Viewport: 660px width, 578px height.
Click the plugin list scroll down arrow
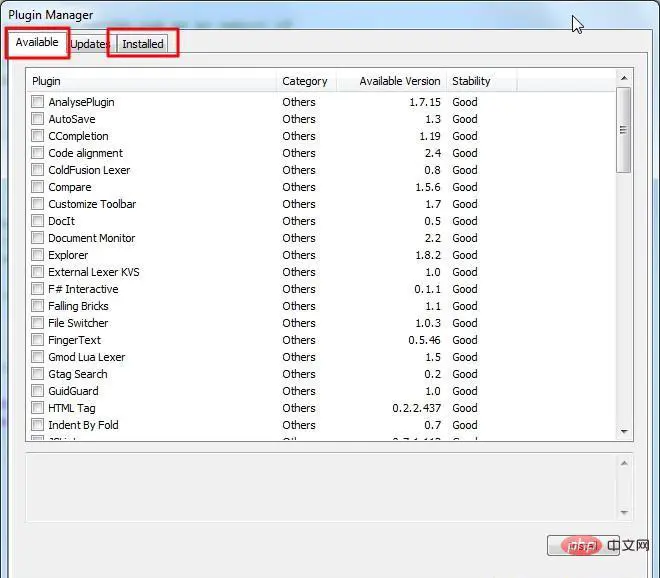click(x=624, y=431)
